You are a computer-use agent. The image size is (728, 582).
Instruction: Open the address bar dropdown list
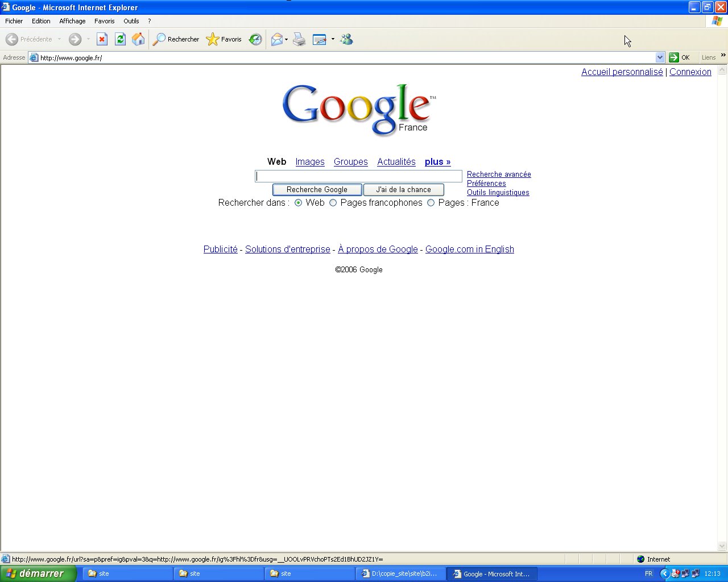(x=660, y=57)
